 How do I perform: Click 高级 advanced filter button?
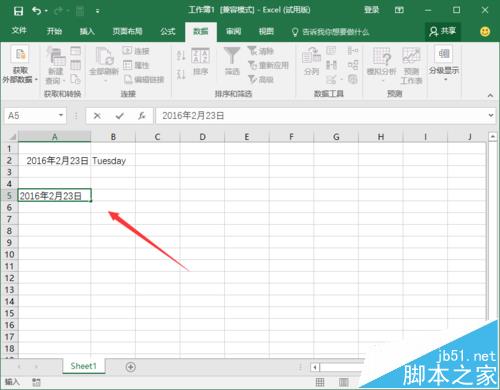pos(261,79)
